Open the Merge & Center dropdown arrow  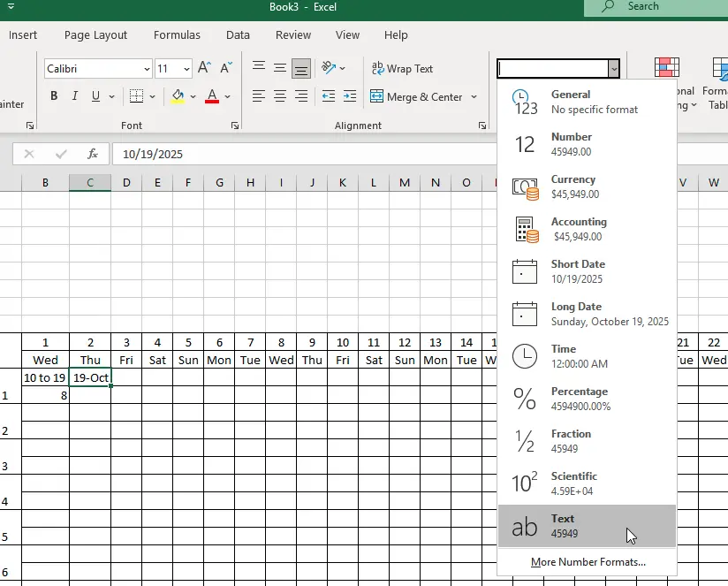click(474, 97)
